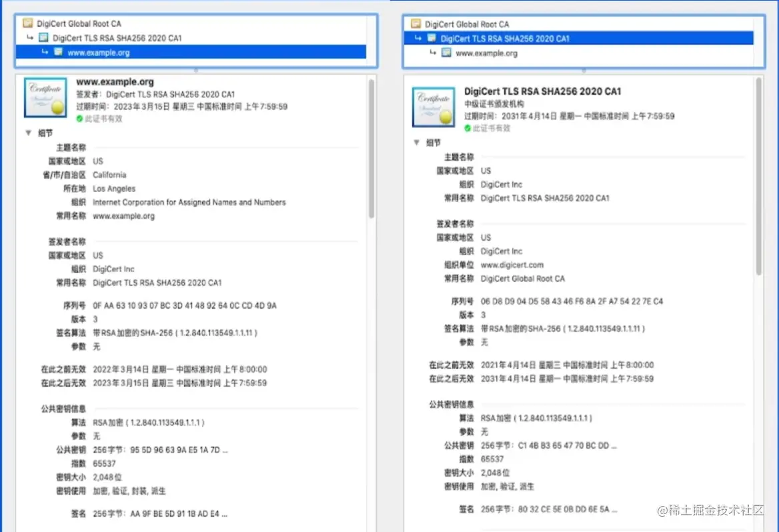The width and height of the screenshot is (779, 532).
Task: Click green valid checkmark in right window
Action: (x=468, y=128)
